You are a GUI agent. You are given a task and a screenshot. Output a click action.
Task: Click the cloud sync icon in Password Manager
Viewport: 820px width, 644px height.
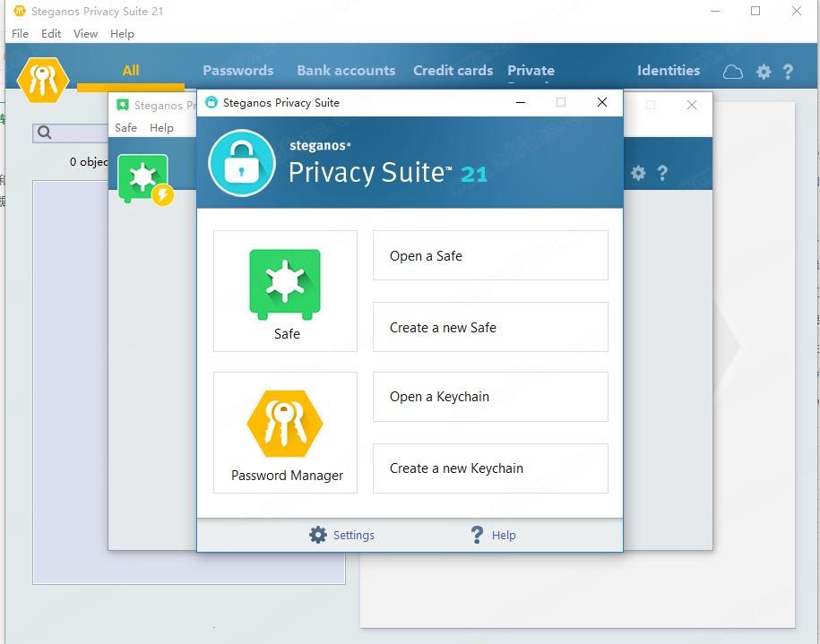click(x=733, y=73)
